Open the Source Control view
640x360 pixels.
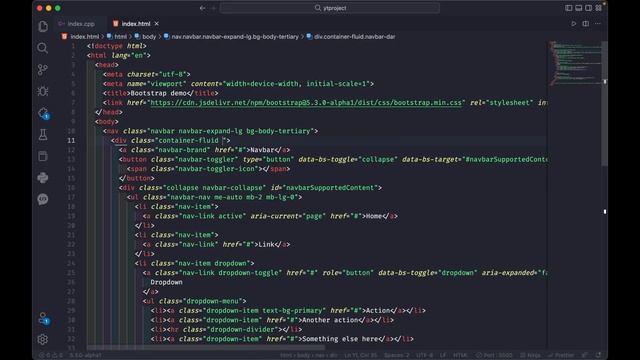coord(43,70)
